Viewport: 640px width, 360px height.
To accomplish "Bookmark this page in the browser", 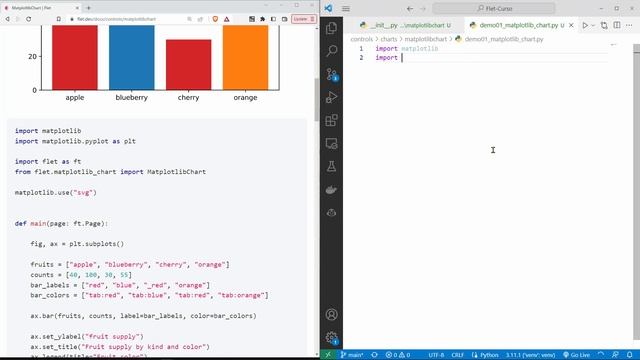I will coord(58,19).
